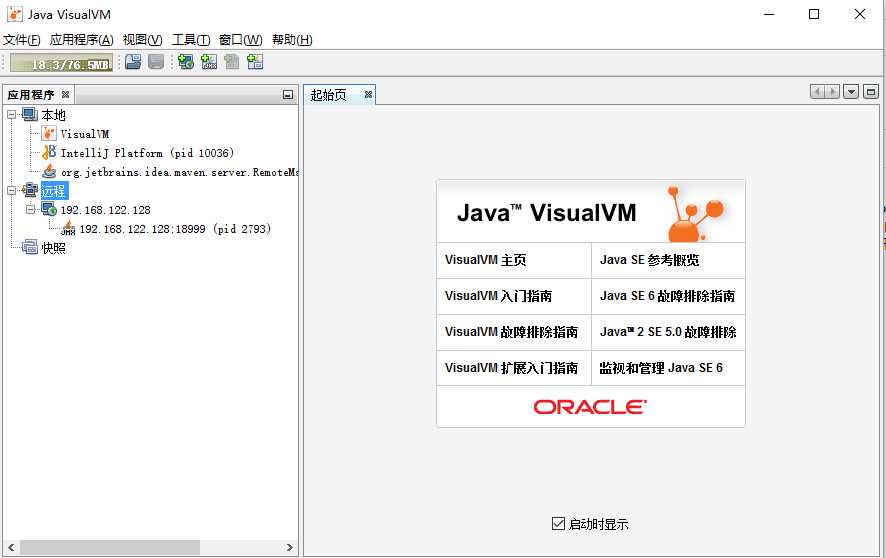Click the 远程 network icon

[x=30, y=190]
